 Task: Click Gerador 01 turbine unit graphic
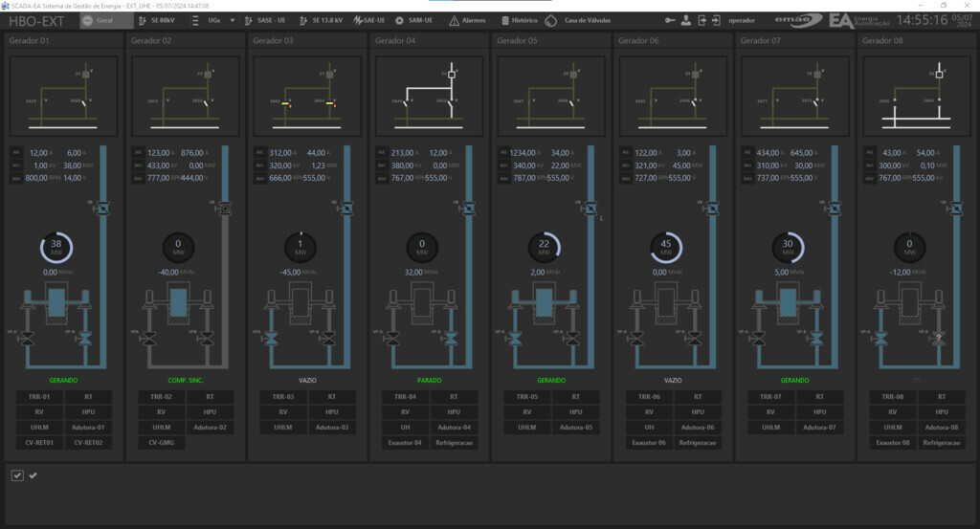tap(56, 304)
